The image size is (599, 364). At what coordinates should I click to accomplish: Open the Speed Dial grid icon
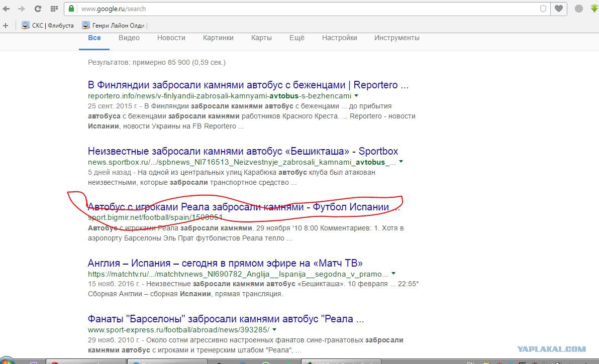point(54,9)
